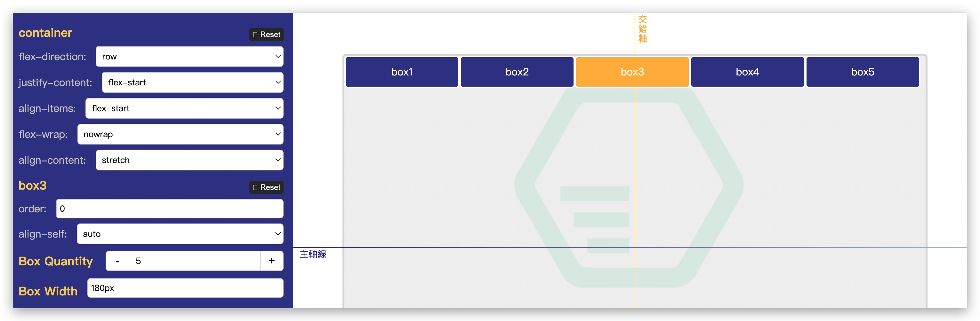Expand the justify-content select menu
The image size is (980, 321).
192,82
